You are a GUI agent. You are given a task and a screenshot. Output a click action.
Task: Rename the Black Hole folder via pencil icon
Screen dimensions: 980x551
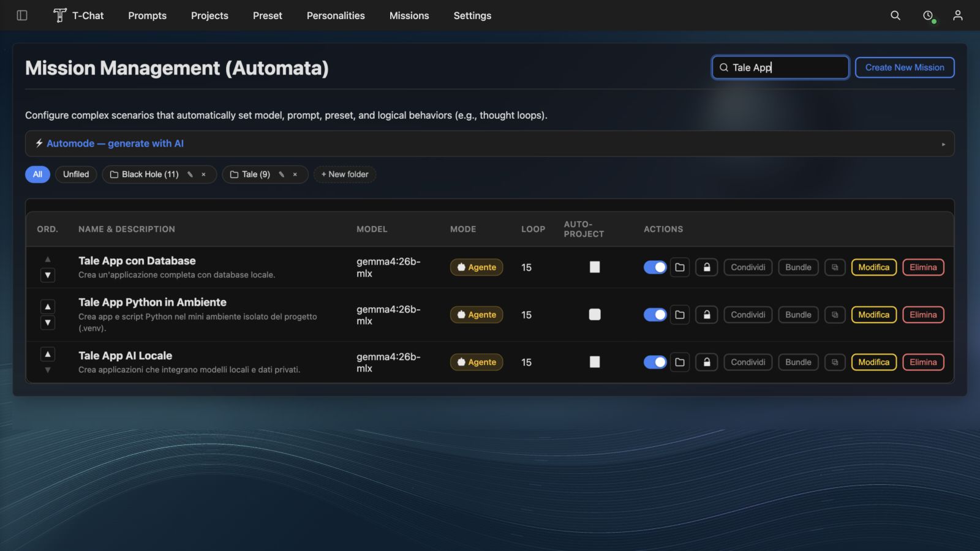(x=190, y=174)
